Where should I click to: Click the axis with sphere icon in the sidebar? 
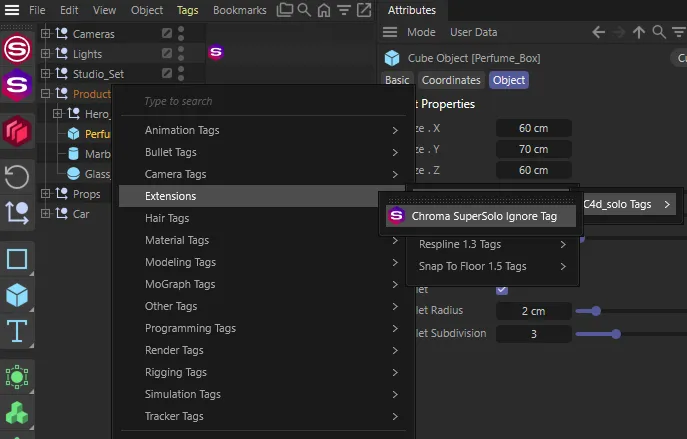point(17,212)
